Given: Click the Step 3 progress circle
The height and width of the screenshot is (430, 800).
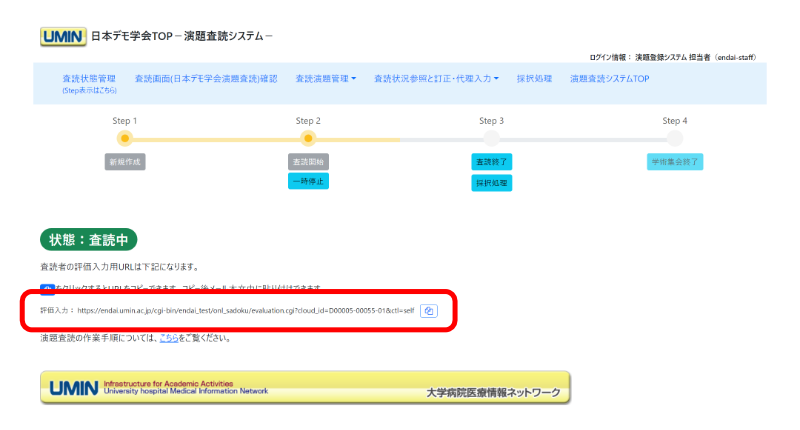Looking at the screenshot, I should click(x=491, y=139).
